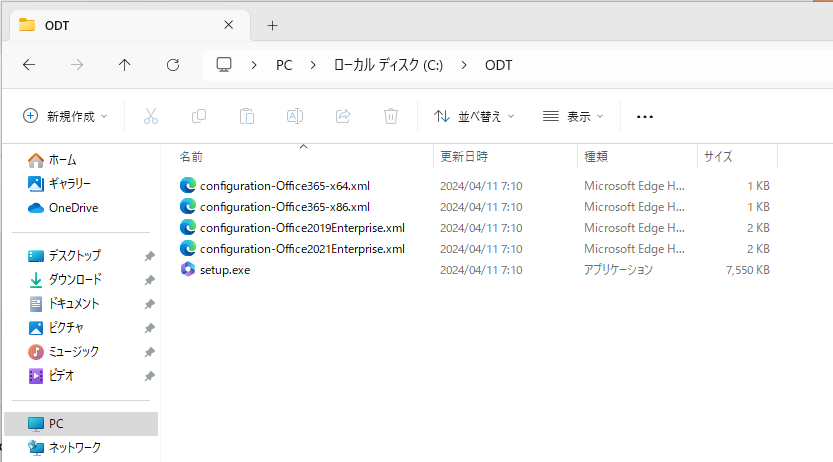Open ミュージック quick access folder
833x462 pixels.
[x=63, y=352]
